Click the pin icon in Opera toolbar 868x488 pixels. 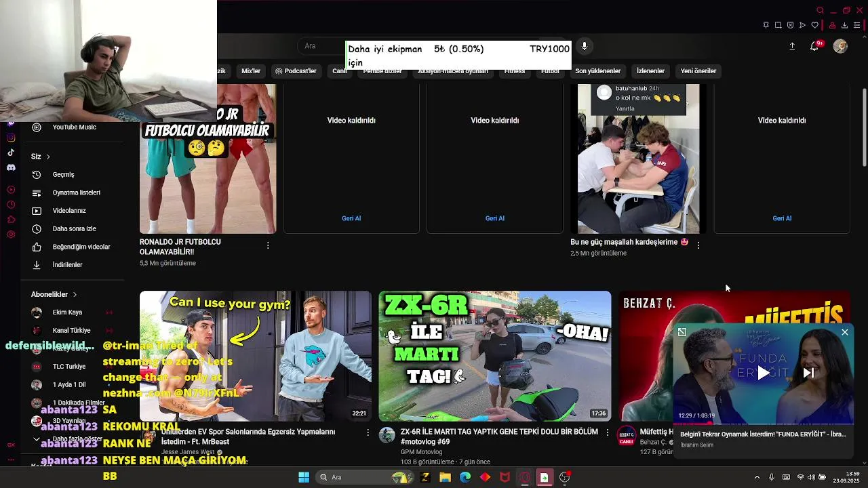(x=766, y=25)
